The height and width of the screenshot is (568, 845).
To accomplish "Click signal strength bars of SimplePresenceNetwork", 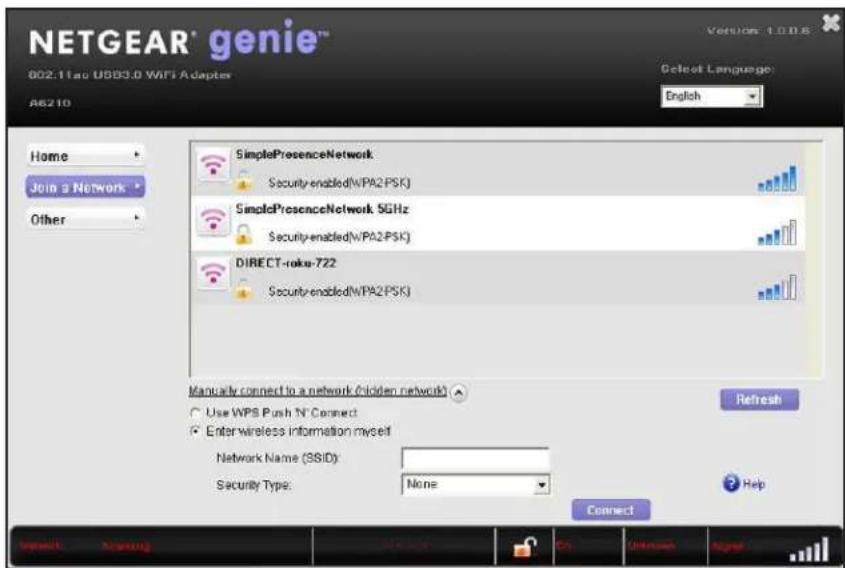I will [777, 178].
